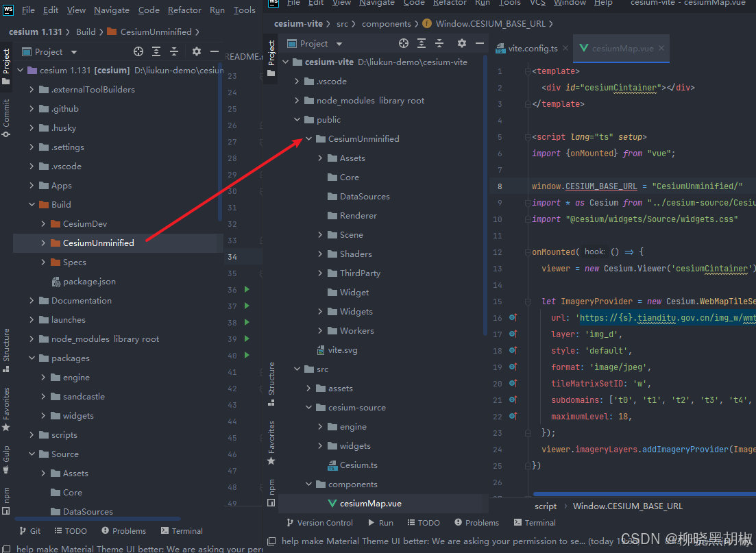The height and width of the screenshot is (553, 756).
Task: Open Project view dropdown in left panel
Action: (74, 52)
